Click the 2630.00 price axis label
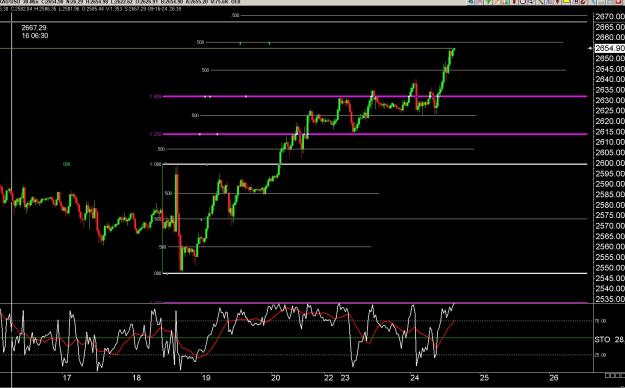This screenshot has width=625, height=388. coord(609,100)
